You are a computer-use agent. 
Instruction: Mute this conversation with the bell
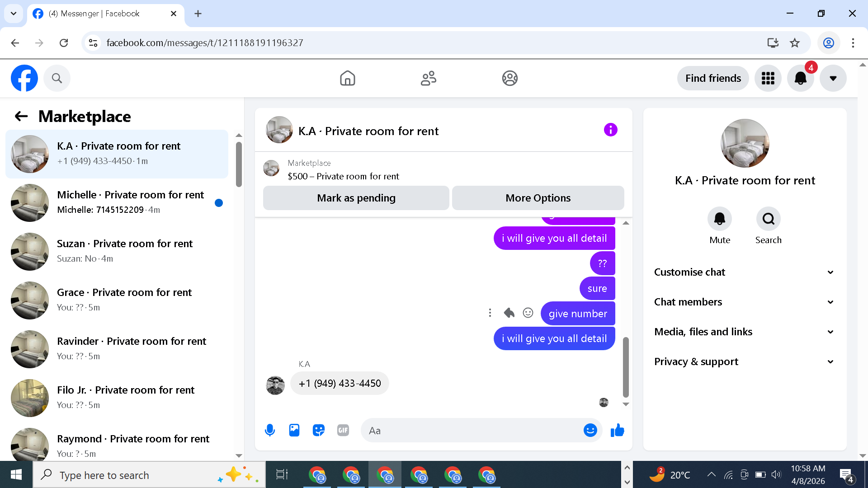point(719,219)
